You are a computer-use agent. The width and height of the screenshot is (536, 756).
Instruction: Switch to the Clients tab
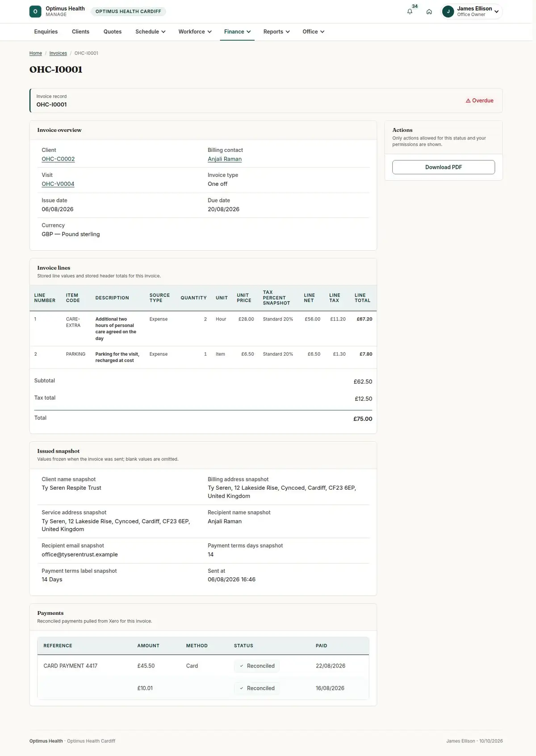pos(80,32)
